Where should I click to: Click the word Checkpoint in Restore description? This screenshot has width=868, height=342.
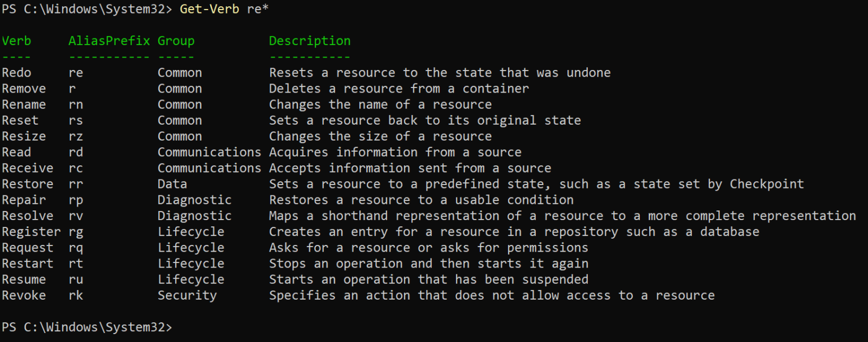point(766,184)
